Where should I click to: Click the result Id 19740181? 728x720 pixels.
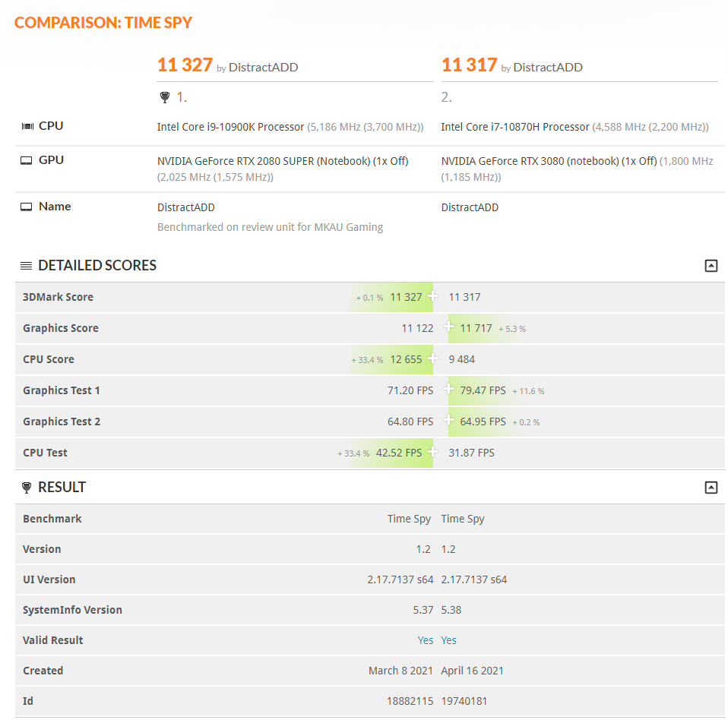[x=464, y=701]
